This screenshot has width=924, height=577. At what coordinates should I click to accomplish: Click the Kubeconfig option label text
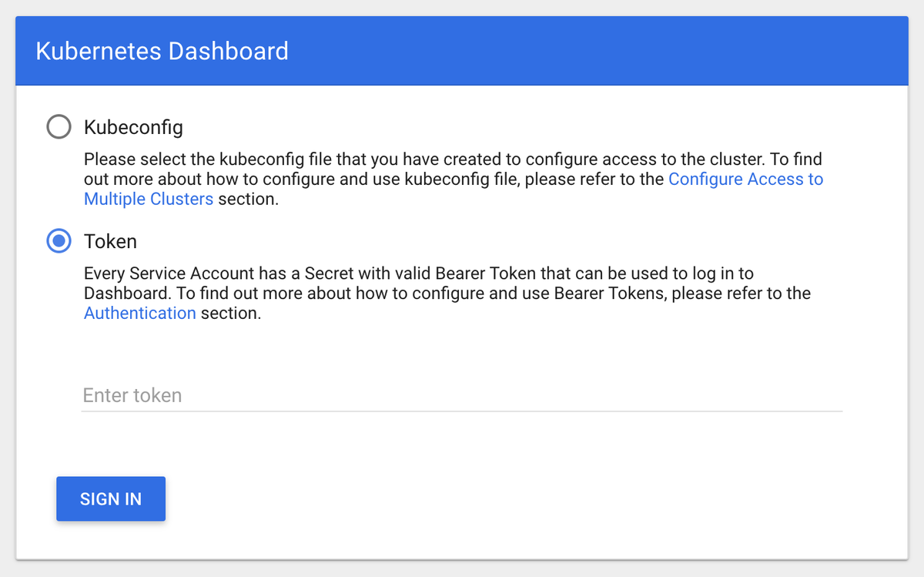pyautogui.click(x=133, y=126)
